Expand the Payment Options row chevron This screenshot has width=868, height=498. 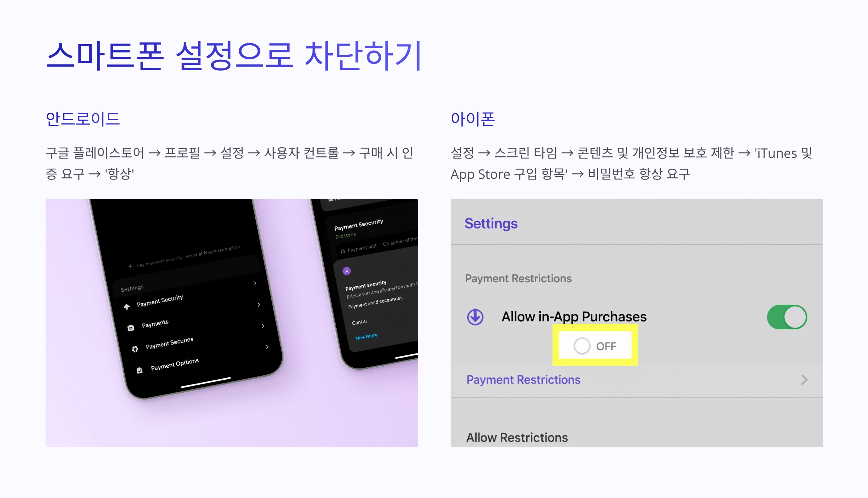[267, 347]
